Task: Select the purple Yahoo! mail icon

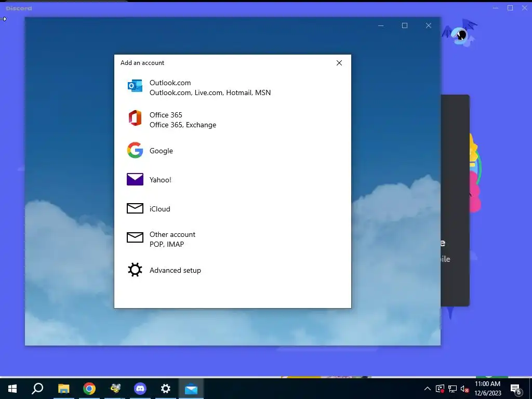Action: coord(135,179)
